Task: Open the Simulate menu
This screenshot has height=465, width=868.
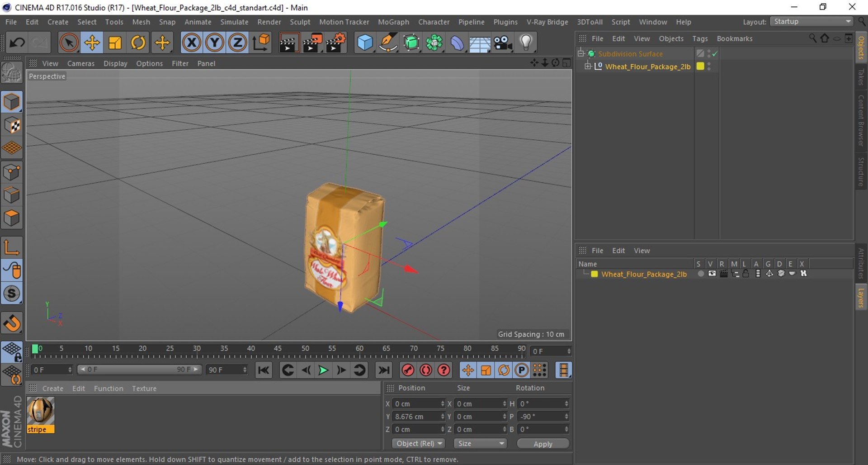Action: click(234, 22)
